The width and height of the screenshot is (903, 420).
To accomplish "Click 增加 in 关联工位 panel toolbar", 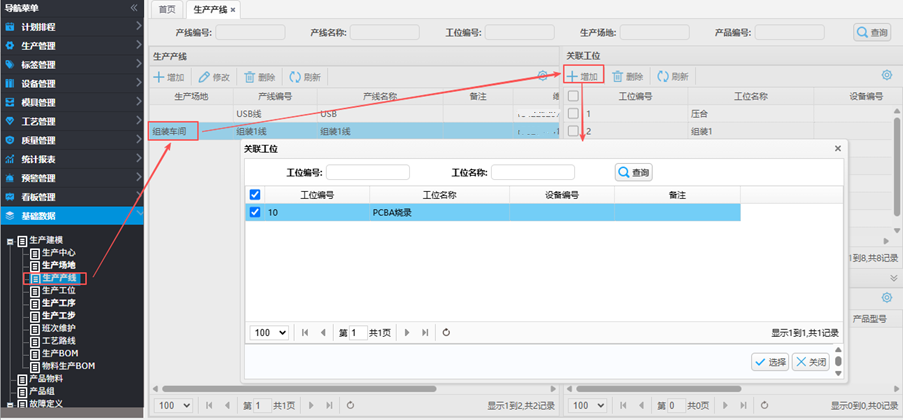I will click(583, 76).
